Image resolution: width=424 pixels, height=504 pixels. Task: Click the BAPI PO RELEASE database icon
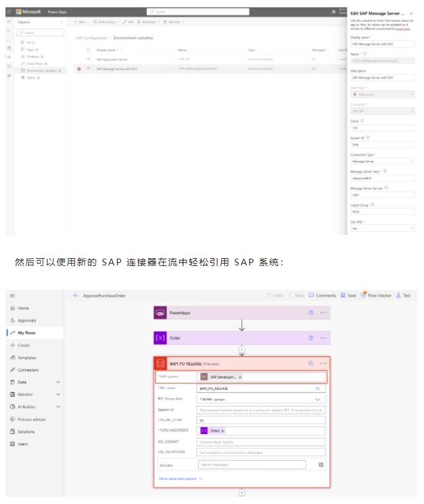coord(160,363)
